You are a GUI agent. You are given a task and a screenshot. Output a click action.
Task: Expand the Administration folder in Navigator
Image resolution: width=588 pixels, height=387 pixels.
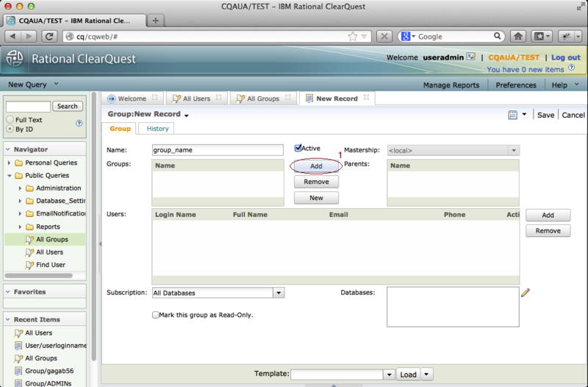click(x=21, y=188)
